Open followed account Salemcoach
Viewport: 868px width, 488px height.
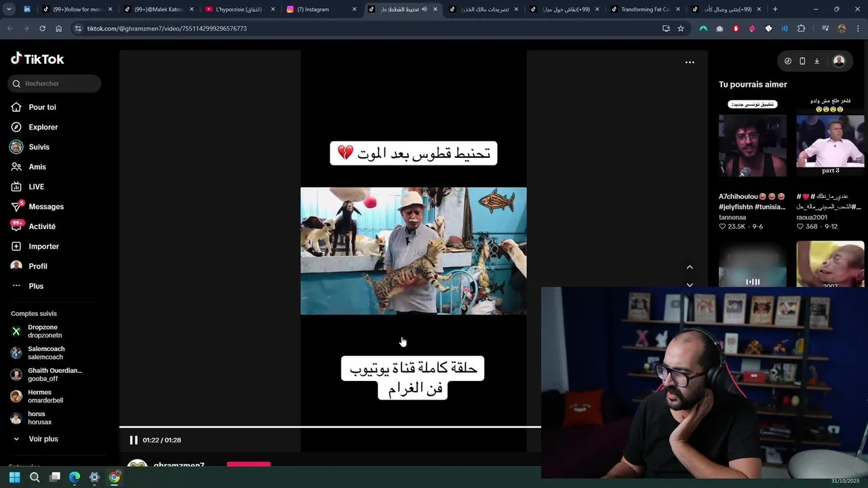pyautogui.click(x=46, y=353)
